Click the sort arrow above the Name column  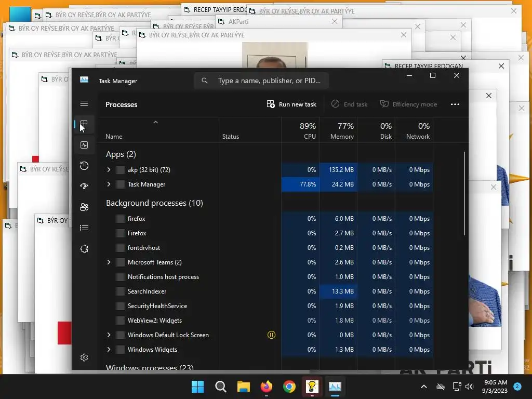[155, 122]
